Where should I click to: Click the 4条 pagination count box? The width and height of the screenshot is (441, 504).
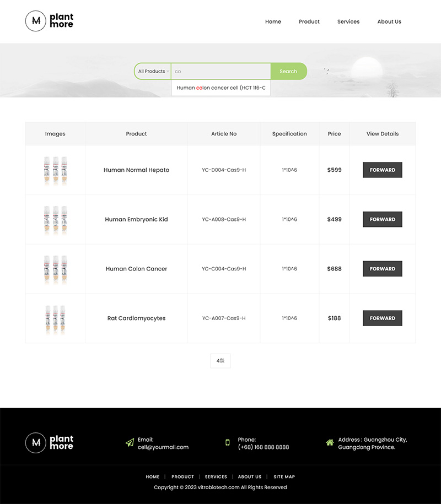(x=220, y=361)
